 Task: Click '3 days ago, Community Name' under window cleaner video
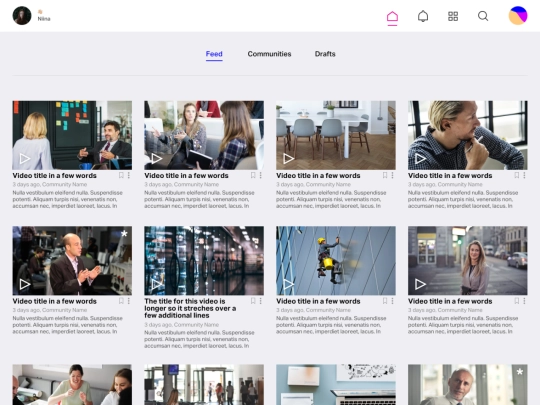[313, 310]
